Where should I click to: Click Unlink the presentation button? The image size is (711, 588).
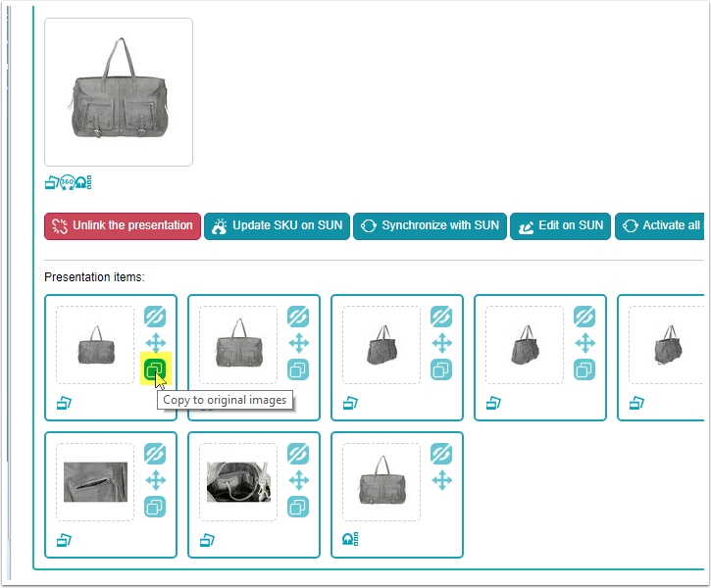123,226
